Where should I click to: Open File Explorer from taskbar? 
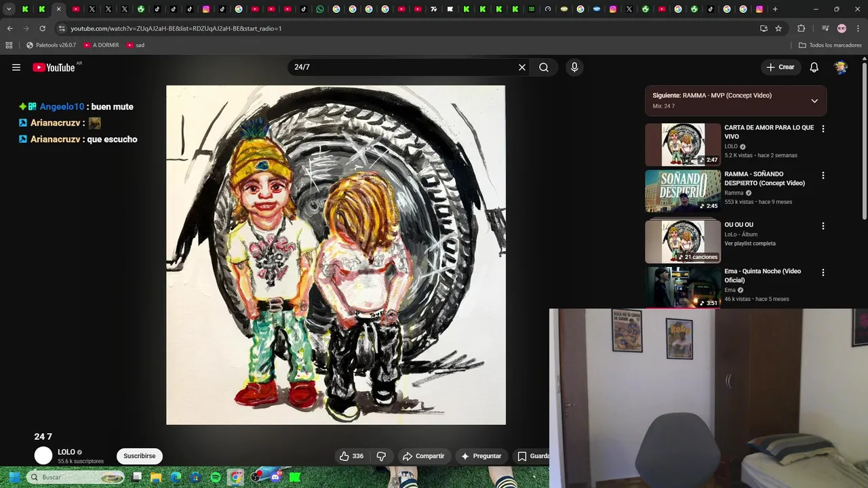click(156, 477)
